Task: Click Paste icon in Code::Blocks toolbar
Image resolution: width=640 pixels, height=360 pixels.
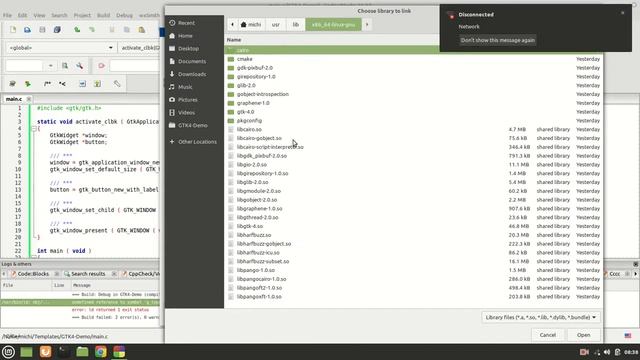Action: [142, 30]
